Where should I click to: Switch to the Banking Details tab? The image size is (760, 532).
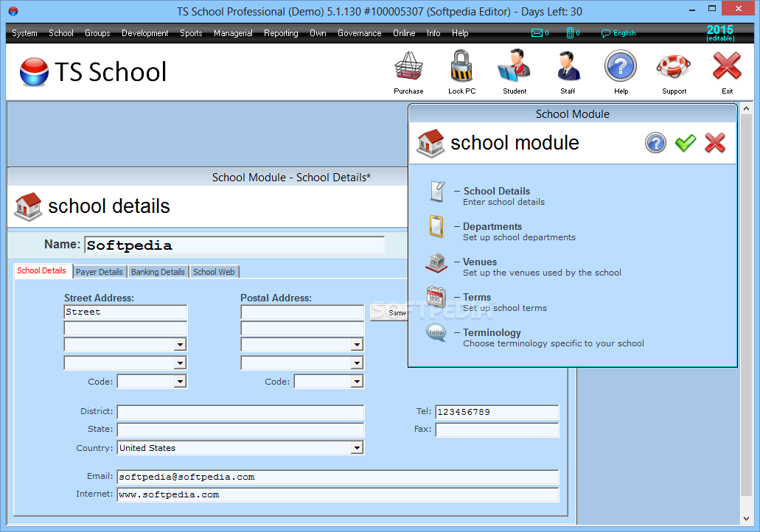click(x=158, y=272)
